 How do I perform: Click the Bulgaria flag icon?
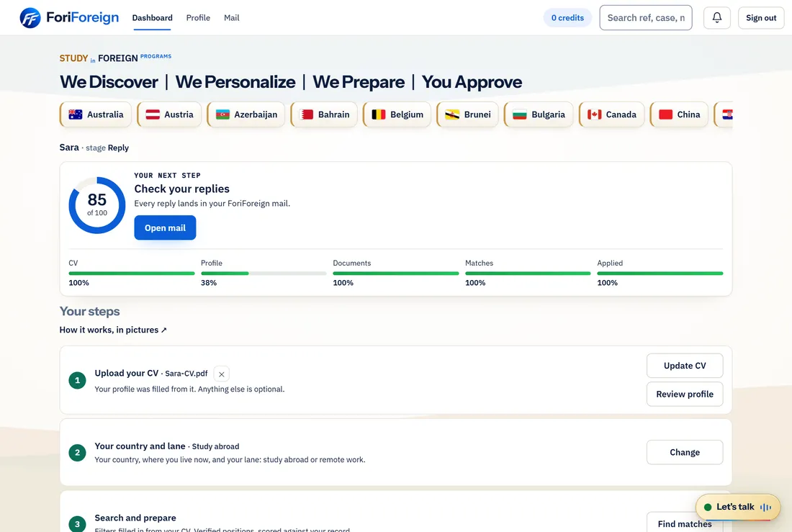click(520, 114)
